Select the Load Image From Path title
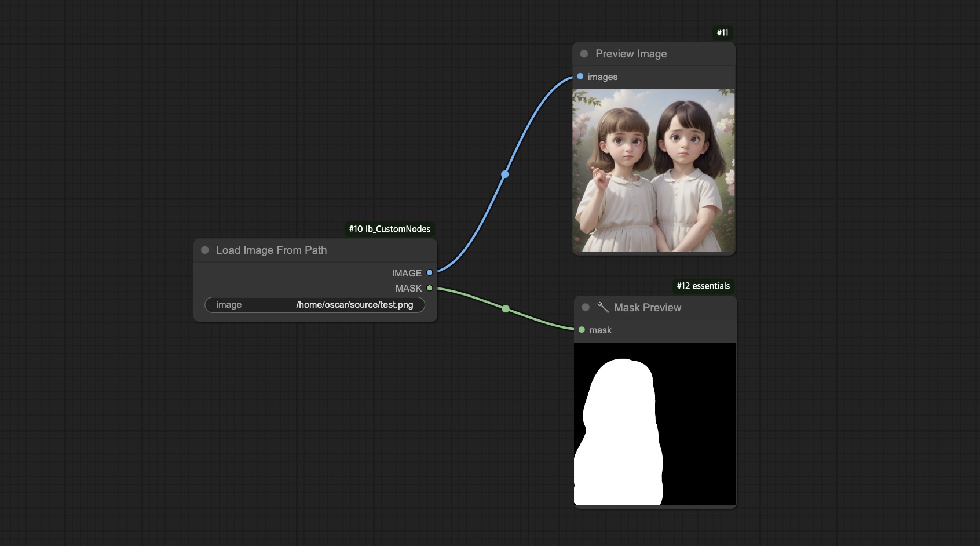The image size is (980, 546). coord(272,250)
